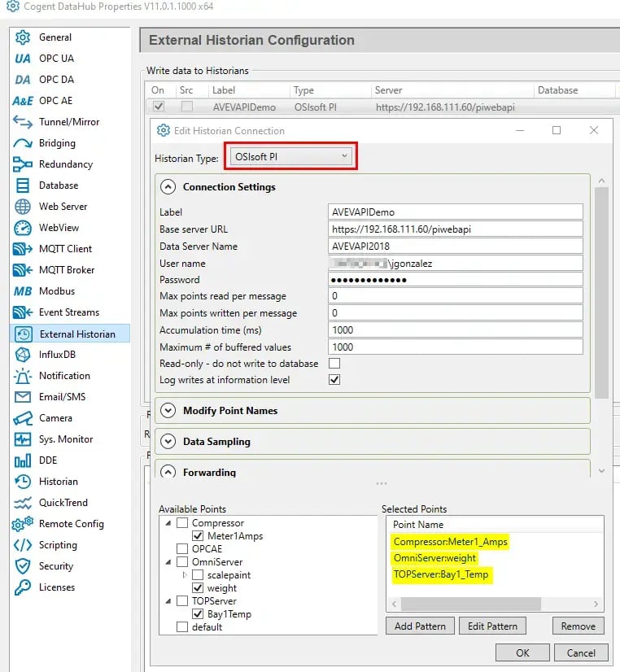Enable Read-only do not write checkbox

click(x=334, y=364)
